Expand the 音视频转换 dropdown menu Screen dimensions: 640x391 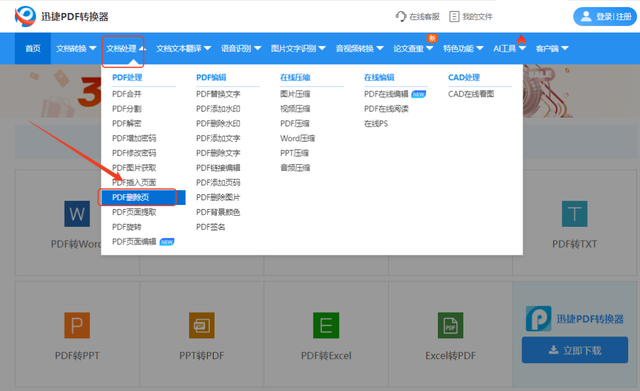(360, 49)
